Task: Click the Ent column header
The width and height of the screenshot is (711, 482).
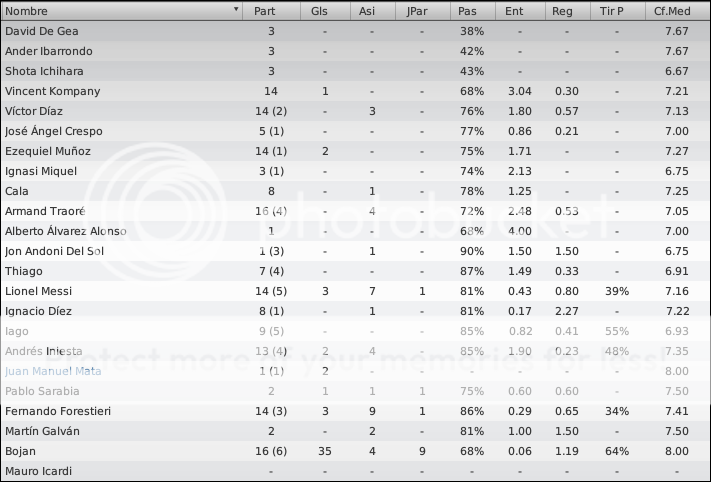Action: (520, 11)
